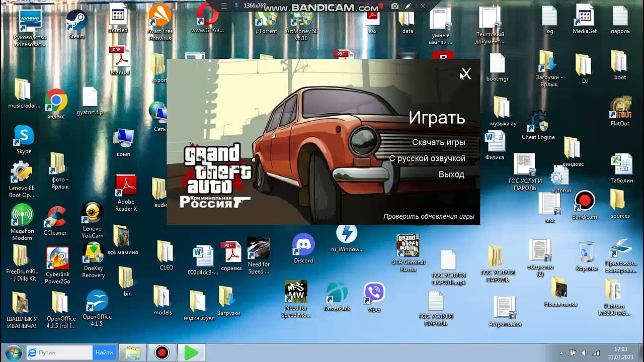The width and height of the screenshot is (644, 362).
Task: Click Bandicam overlay pencil icon
Action: (x=408, y=6)
